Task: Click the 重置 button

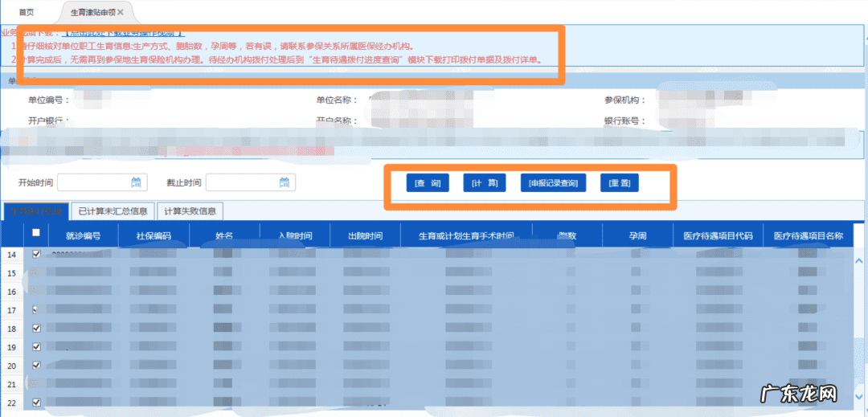Action: 619,183
